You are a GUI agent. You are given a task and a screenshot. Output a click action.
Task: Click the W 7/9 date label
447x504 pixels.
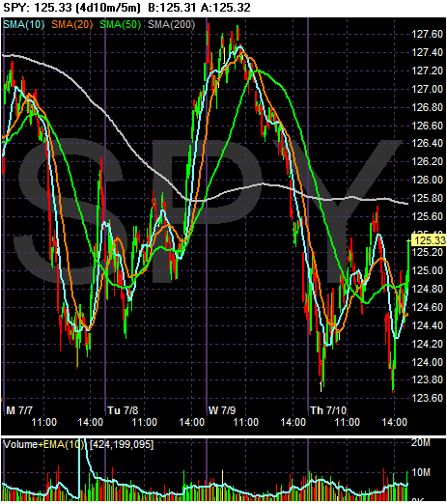[x=222, y=410]
